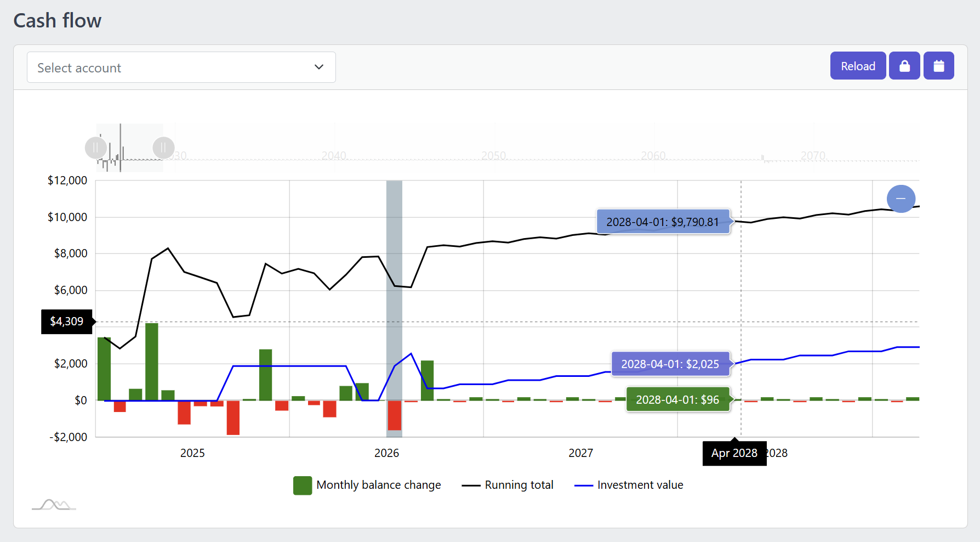Click the green Monthly balance change swatch
The image size is (980, 542).
point(303,485)
